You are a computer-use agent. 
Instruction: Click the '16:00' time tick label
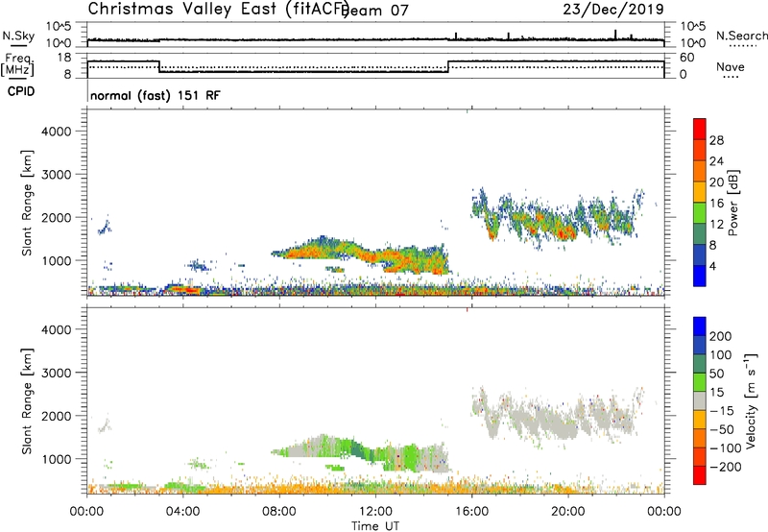tap(471, 512)
